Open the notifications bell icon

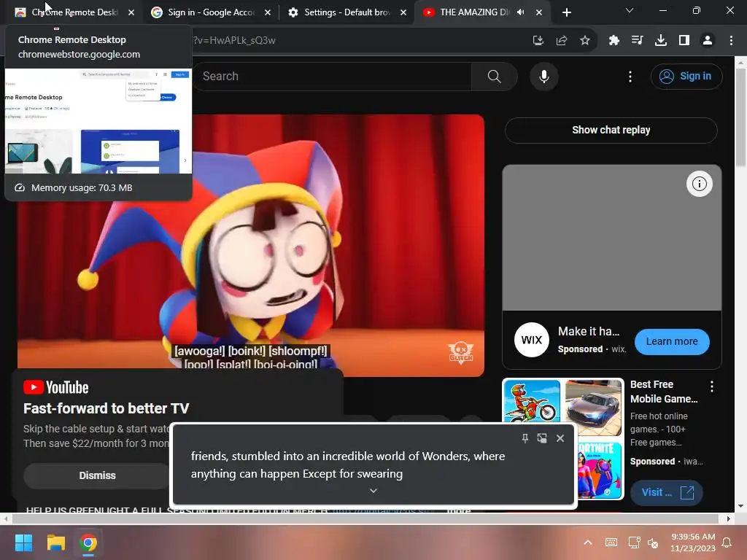click(727, 542)
